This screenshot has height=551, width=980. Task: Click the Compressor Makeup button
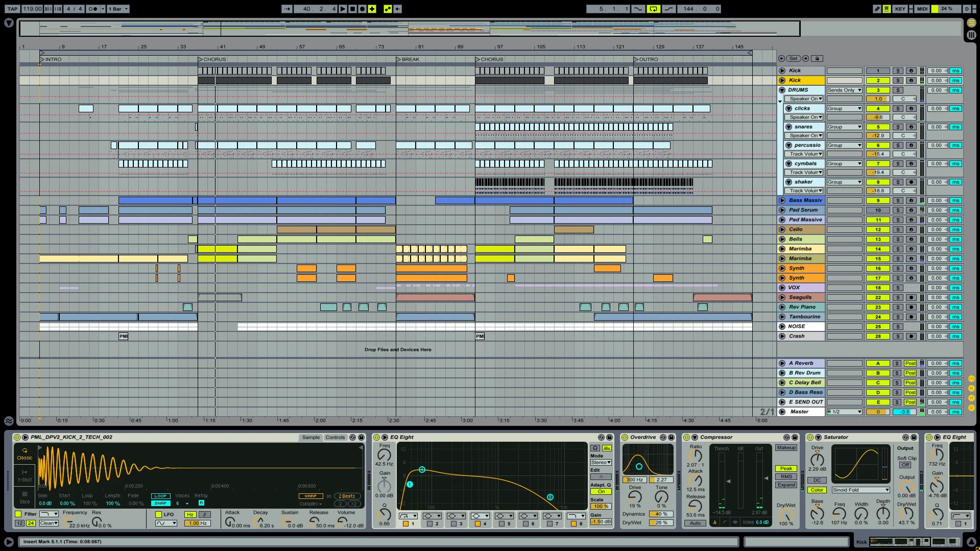click(786, 447)
